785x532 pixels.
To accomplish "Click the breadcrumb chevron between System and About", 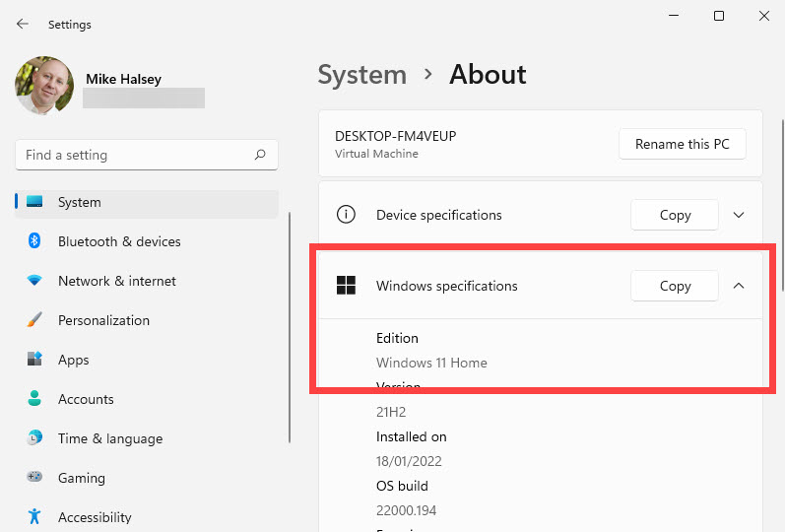I will point(427,75).
